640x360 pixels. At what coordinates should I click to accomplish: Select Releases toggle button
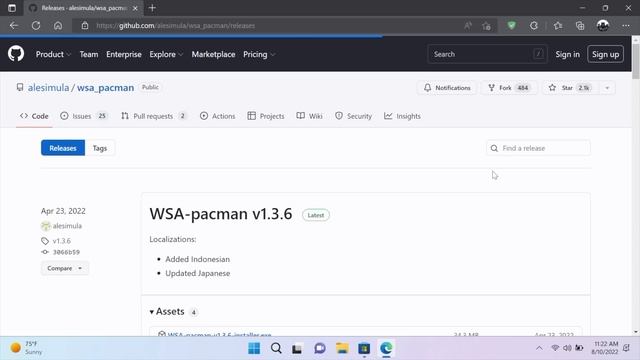click(63, 148)
